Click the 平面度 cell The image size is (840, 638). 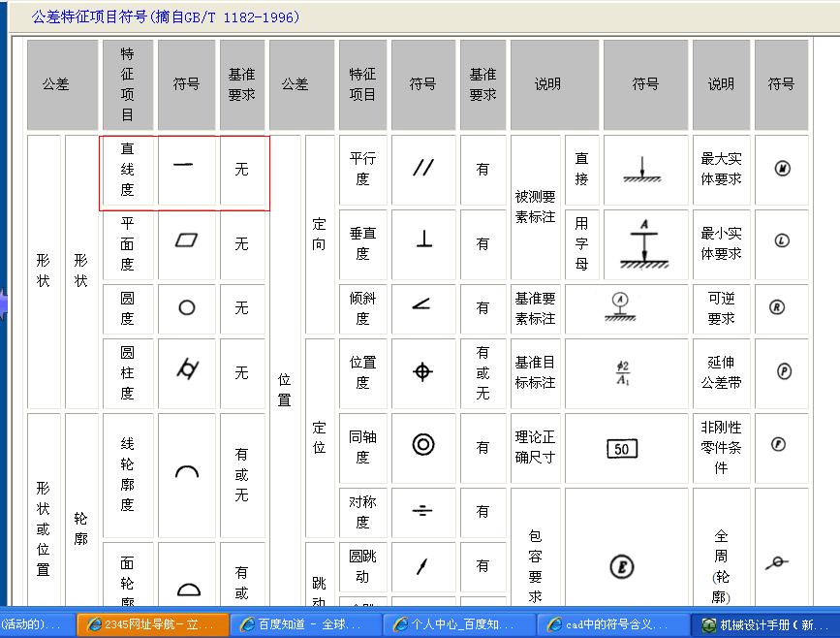[128, 244]
